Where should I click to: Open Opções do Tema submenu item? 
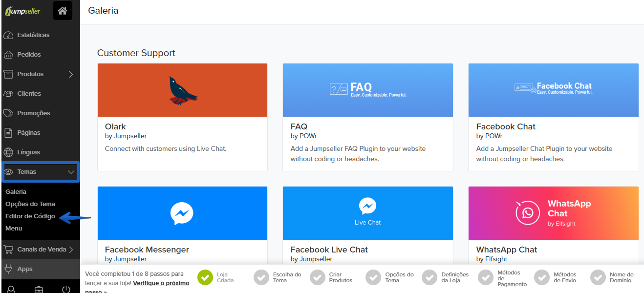[30, 204]
